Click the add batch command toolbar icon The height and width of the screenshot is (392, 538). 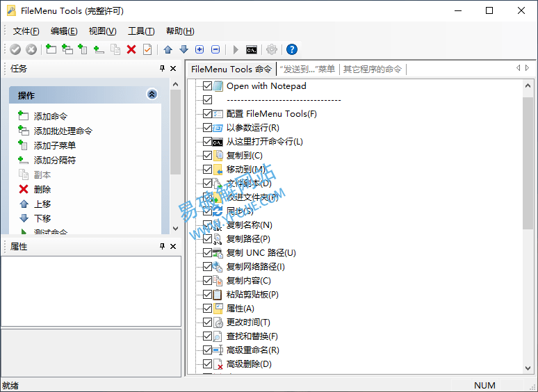point(67,49)
